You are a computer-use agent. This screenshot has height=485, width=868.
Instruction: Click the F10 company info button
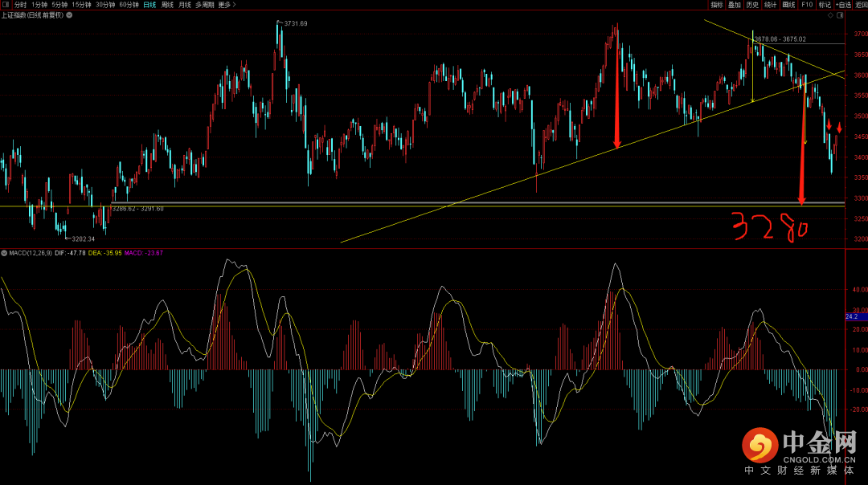[807, 5]
